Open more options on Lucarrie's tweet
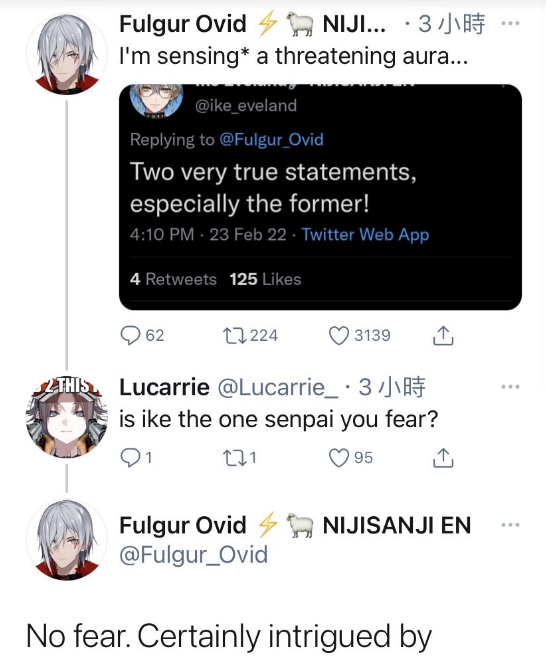 [510, 387]
